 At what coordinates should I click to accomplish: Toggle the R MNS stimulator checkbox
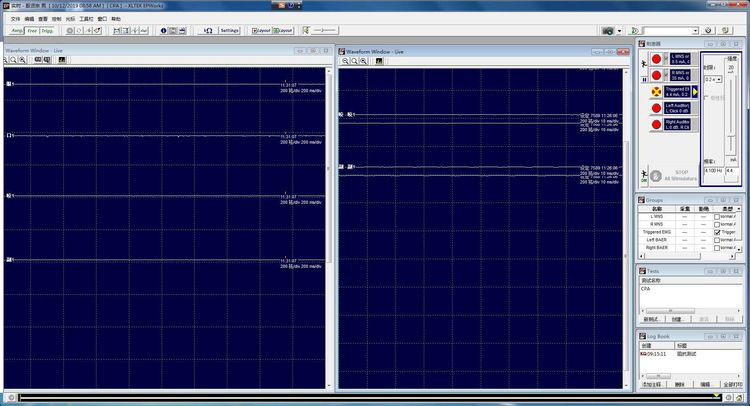click(666, 75)
